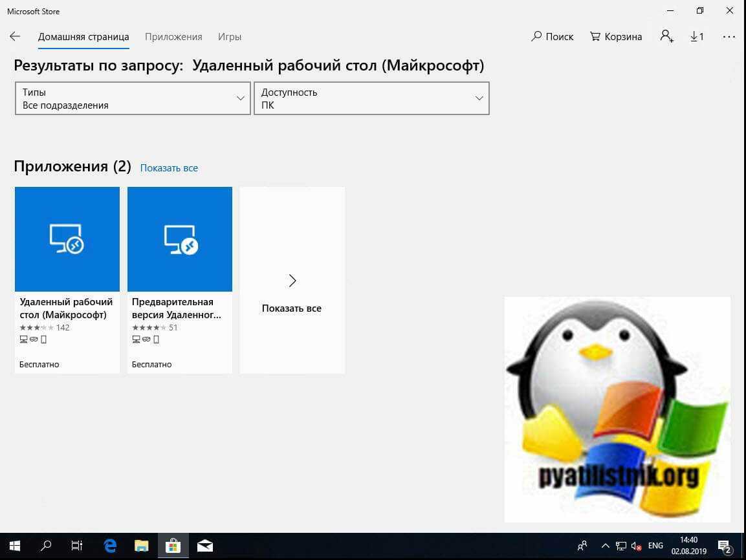
Task: Switch to the Игры tab
Action: (x=230, y=37)
